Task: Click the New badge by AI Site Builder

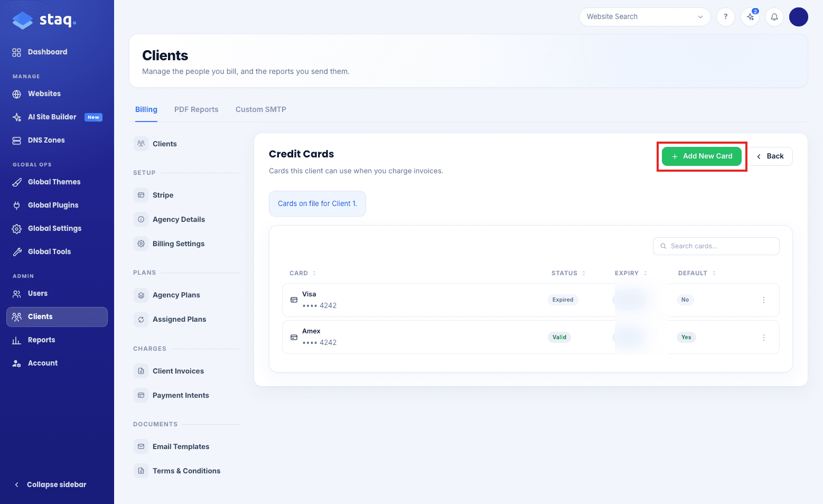Action: coord(93,117)
